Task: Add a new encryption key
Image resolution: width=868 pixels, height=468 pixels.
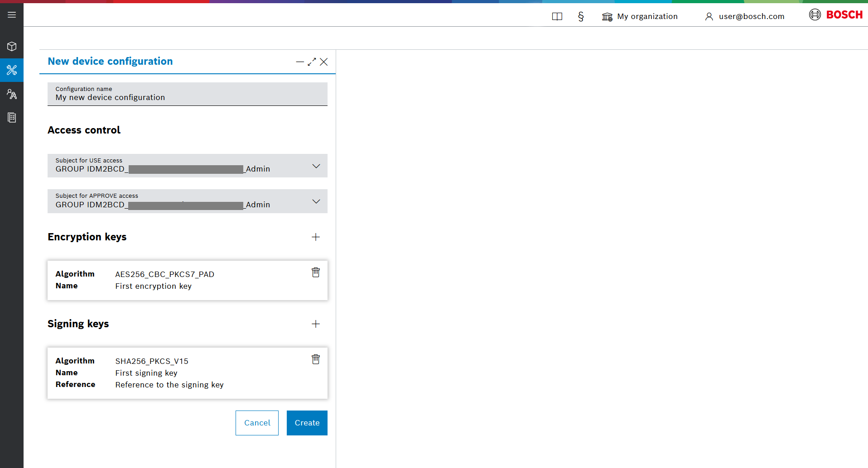Action: pyautogui.click(x=316, y=237)
